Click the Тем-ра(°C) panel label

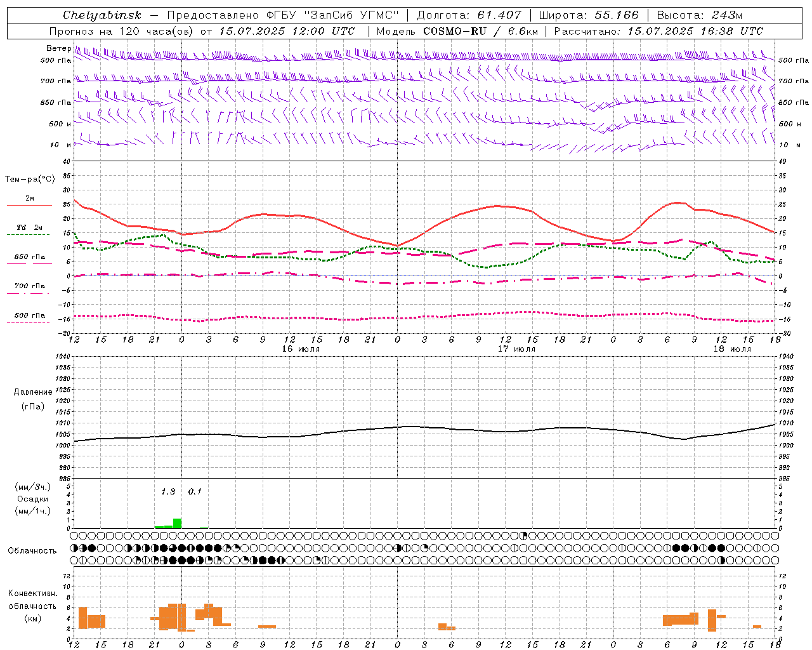[x=30, y=180]
